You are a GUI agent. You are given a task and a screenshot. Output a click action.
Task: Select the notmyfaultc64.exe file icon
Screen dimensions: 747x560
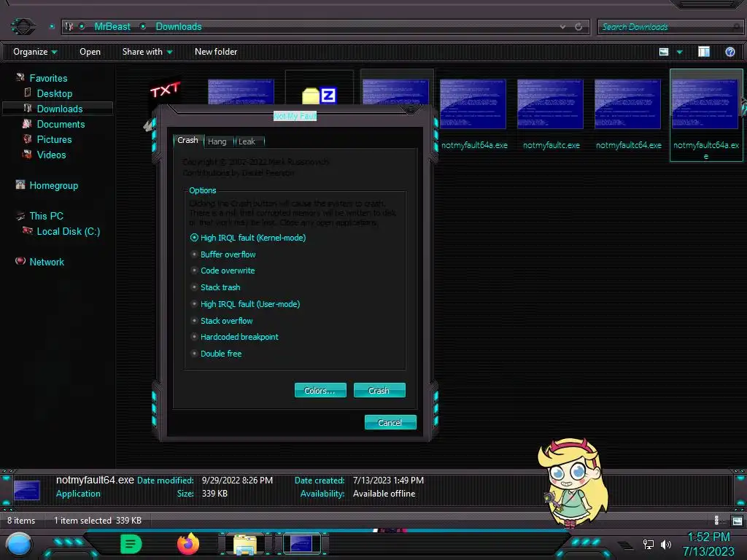(x=627, y=104)
